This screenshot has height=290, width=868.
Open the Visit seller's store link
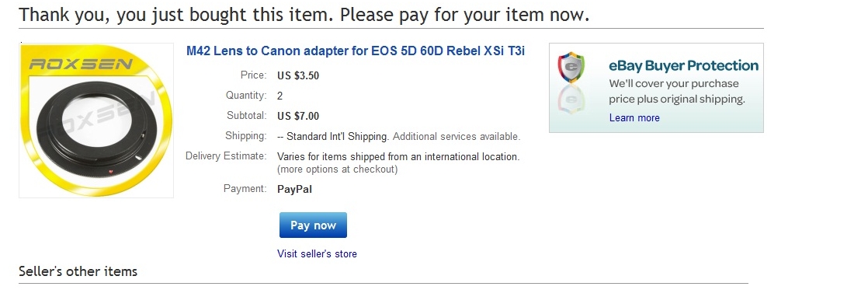tap(317, 254)
